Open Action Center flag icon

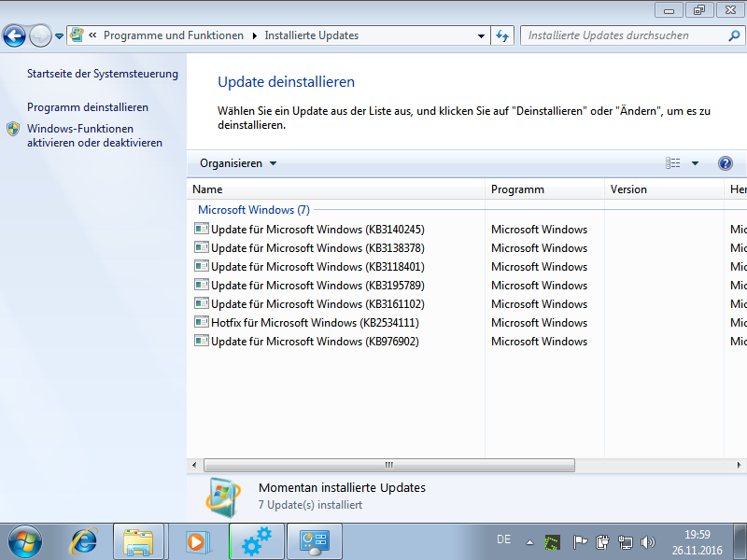point(579,542)
